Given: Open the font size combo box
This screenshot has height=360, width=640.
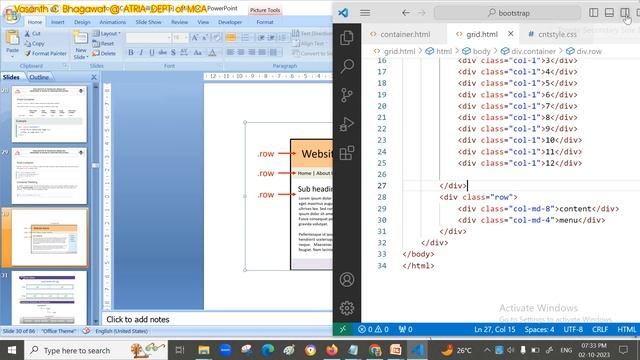Looking at the screenshot, I should point(180,38).
